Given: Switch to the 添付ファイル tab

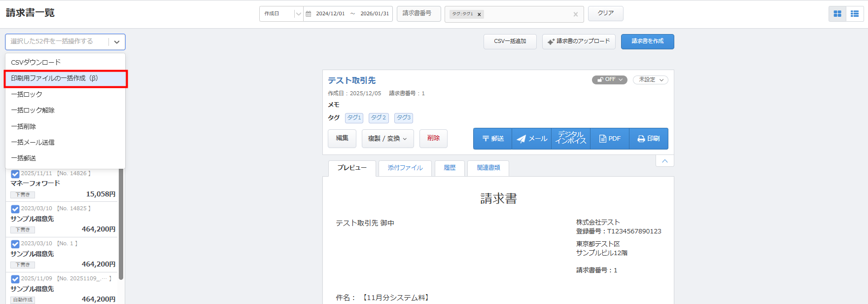Looking at the screenshot, I should point(405,168).
